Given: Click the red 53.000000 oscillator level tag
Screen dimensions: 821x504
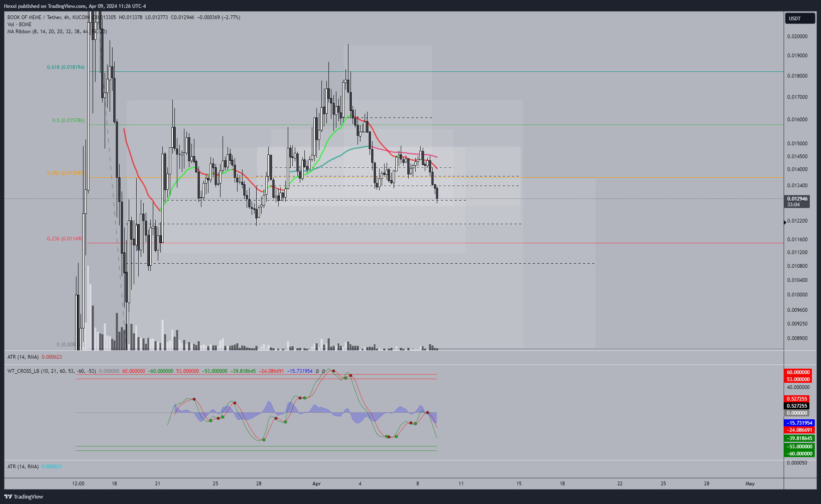Looking at the screenshot, I should tap(798, 379).
